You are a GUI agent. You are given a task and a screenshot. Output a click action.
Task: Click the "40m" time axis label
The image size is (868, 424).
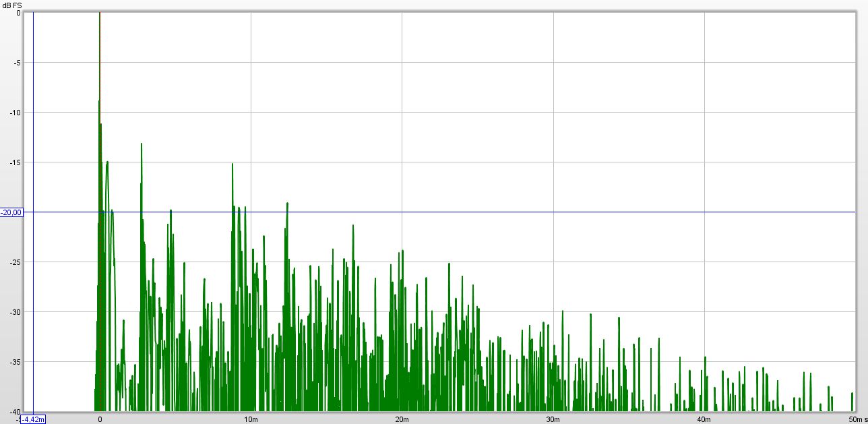point(704,419)
